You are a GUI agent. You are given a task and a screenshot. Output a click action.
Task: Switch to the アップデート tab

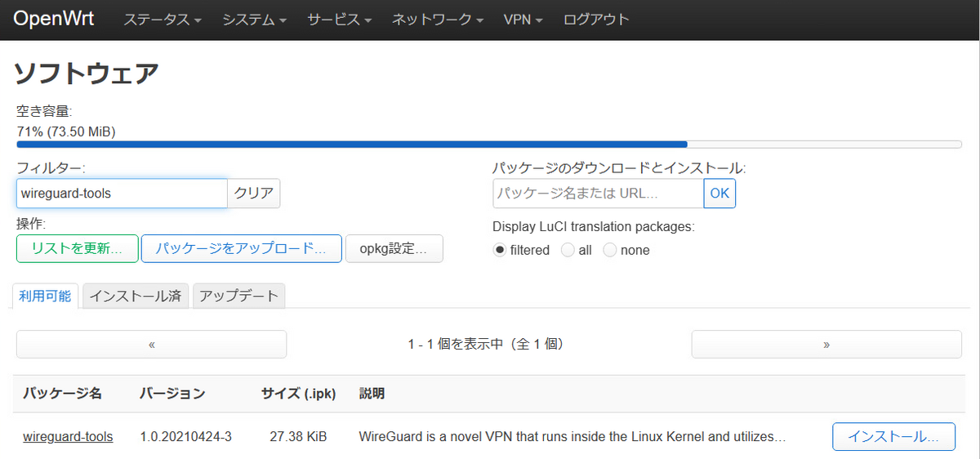click(x=239, y=296)
